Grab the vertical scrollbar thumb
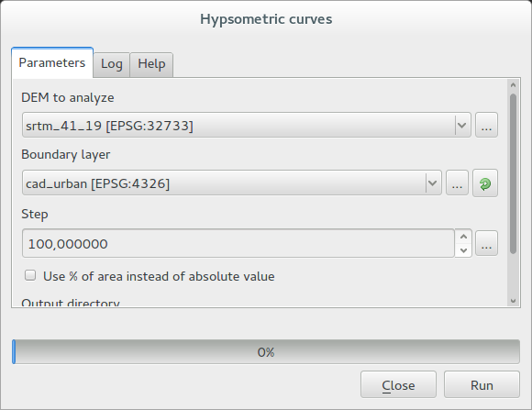 (513, 173)
